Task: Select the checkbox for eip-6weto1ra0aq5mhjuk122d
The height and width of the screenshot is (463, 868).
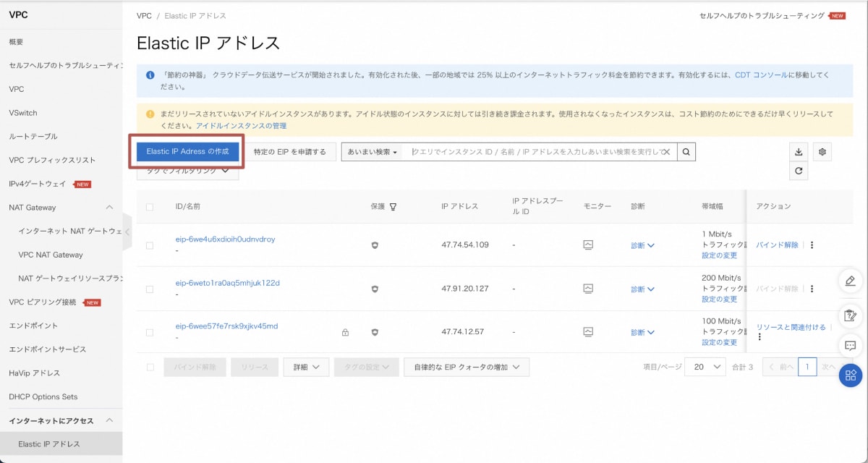Action: click(149, 289)
